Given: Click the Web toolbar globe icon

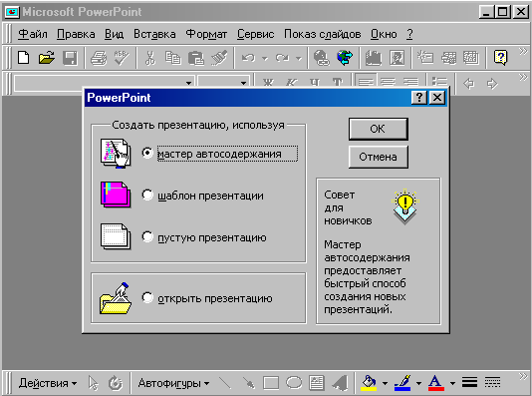Looking at the screenshot, I should point(345,58).
